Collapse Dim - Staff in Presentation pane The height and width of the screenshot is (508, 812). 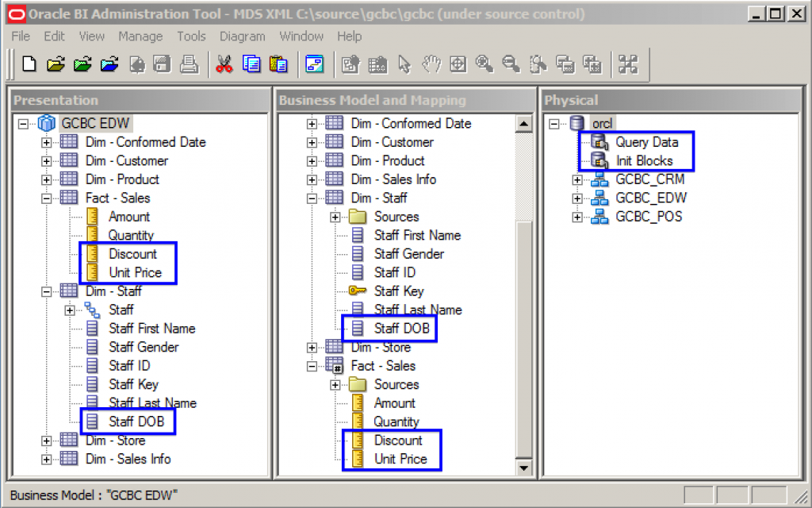pos(47,292)
